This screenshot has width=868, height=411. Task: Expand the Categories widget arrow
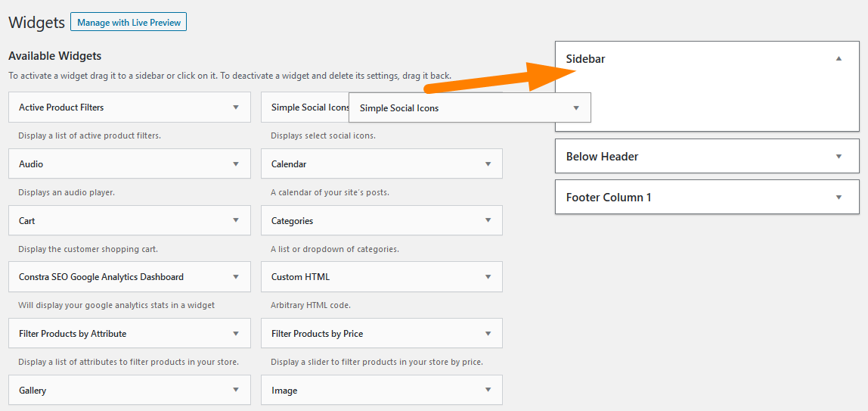click(488, 220)
